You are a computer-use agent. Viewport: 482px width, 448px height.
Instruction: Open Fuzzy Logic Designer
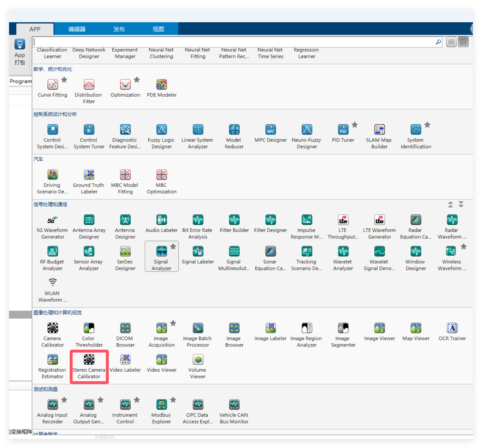click(162, 136)
